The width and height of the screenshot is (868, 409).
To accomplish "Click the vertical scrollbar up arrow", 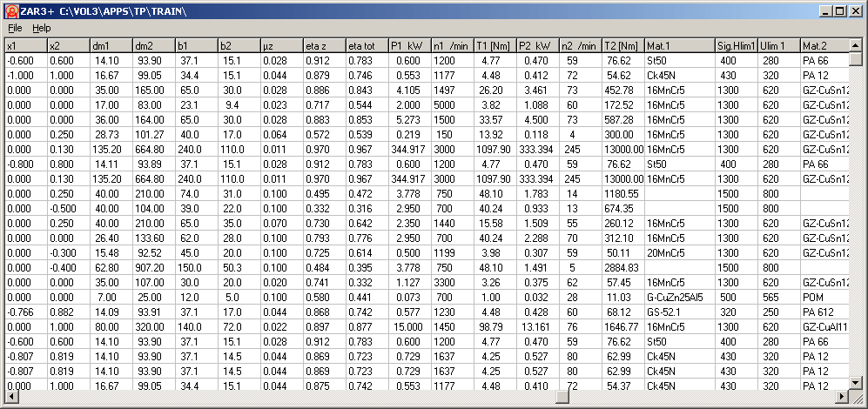I will (855, 45).
